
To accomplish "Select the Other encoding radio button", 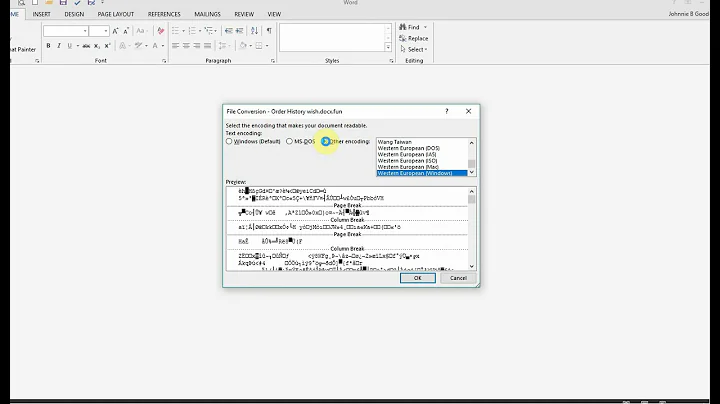I will [325, 141].
